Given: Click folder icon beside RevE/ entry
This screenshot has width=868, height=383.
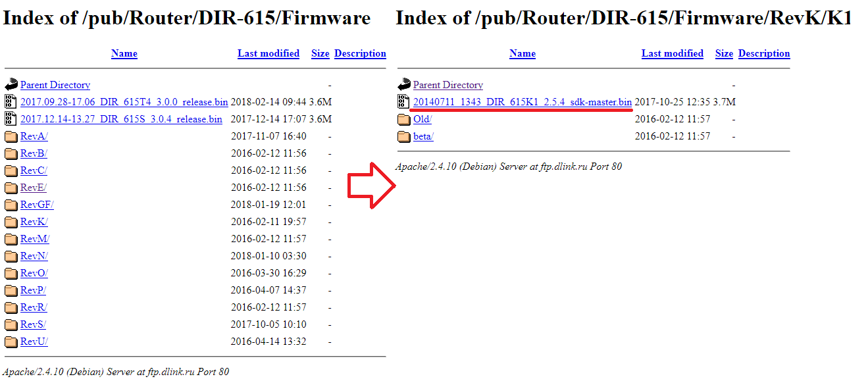Looking at the screenshot, I should tap(11, 188).
